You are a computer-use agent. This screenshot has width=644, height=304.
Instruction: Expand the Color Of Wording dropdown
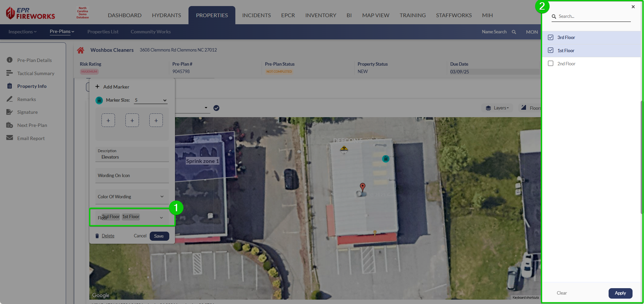(x=132, y=197)
